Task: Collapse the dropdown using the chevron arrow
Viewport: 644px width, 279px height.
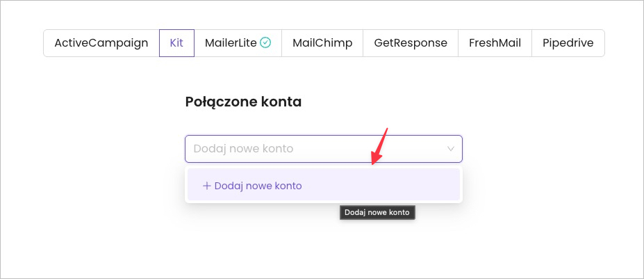Action: point(451,149)
